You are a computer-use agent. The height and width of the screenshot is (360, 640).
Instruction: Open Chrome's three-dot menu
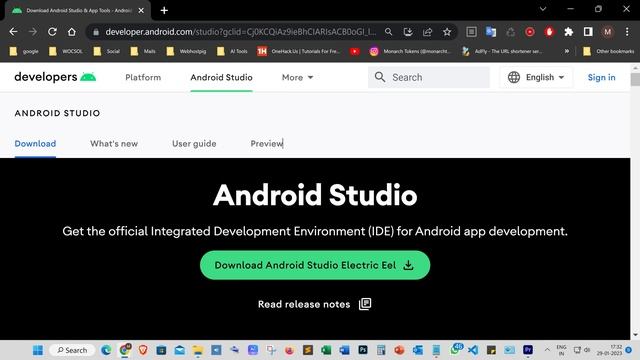coord(627,32)
